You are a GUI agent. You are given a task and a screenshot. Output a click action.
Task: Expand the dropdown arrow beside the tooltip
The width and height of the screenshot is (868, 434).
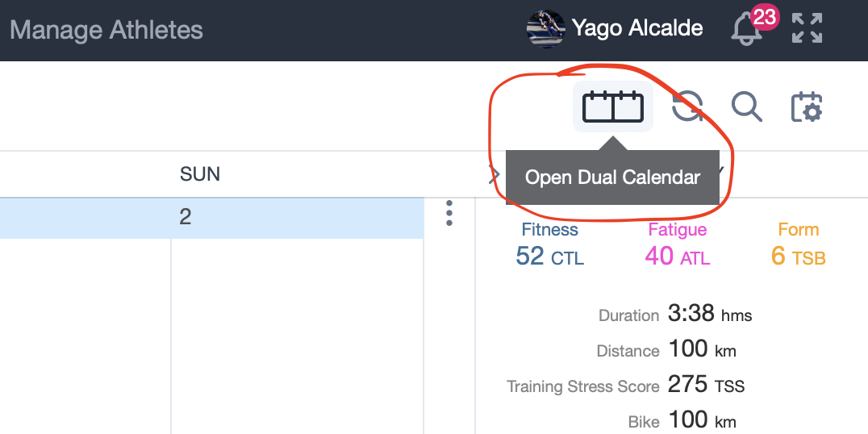tap(719, 170)
